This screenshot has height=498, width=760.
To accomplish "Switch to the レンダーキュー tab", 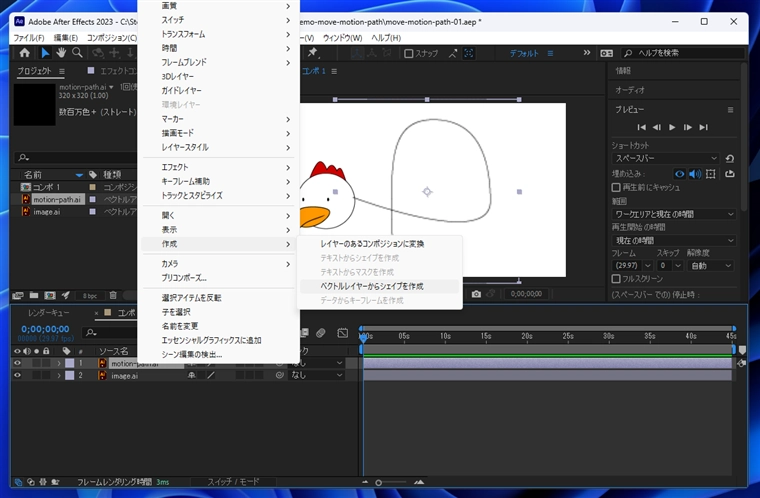I will pos(48,313).
